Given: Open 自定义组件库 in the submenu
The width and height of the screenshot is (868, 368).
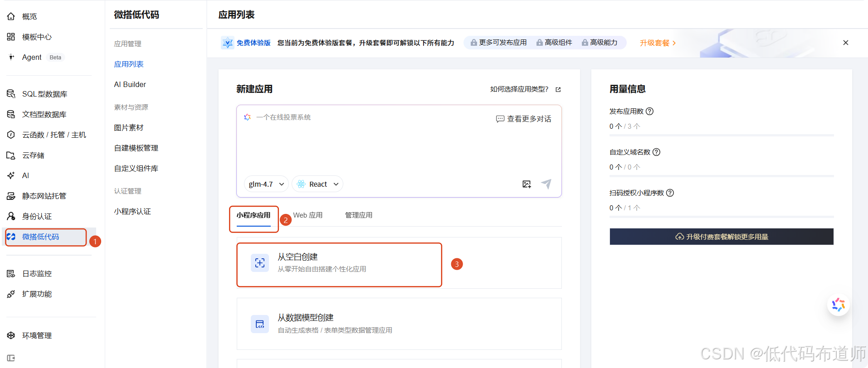Looking at the screenshot, I should point(136,168).
